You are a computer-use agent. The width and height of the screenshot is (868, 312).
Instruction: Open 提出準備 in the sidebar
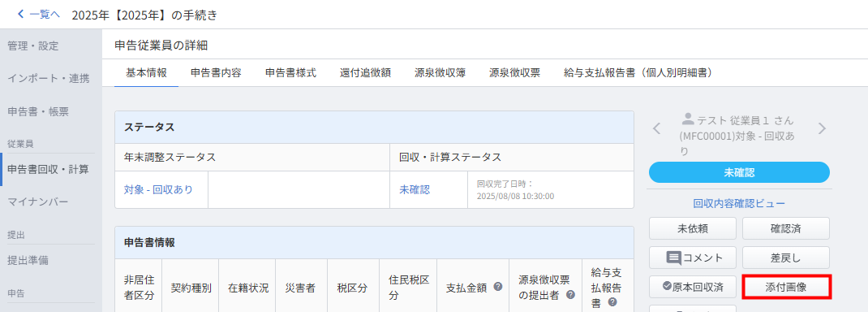coord(28,260)
